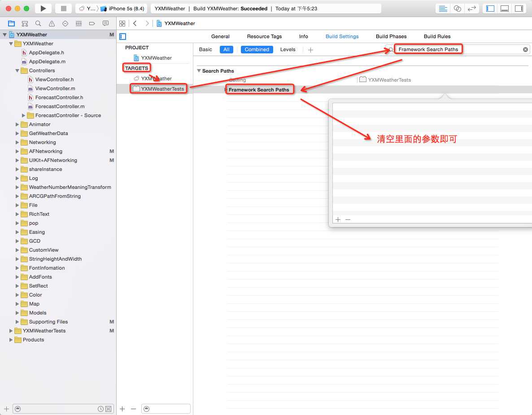The width and height of the screenshot is (532, 415).
Task: Show the Assistant editor
Action: click(x=458, y=9)
